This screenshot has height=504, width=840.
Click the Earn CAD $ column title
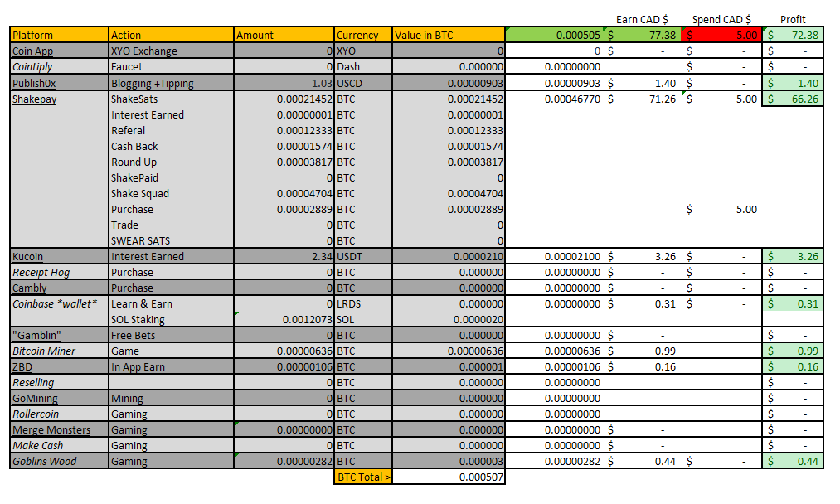click(642, 19)
